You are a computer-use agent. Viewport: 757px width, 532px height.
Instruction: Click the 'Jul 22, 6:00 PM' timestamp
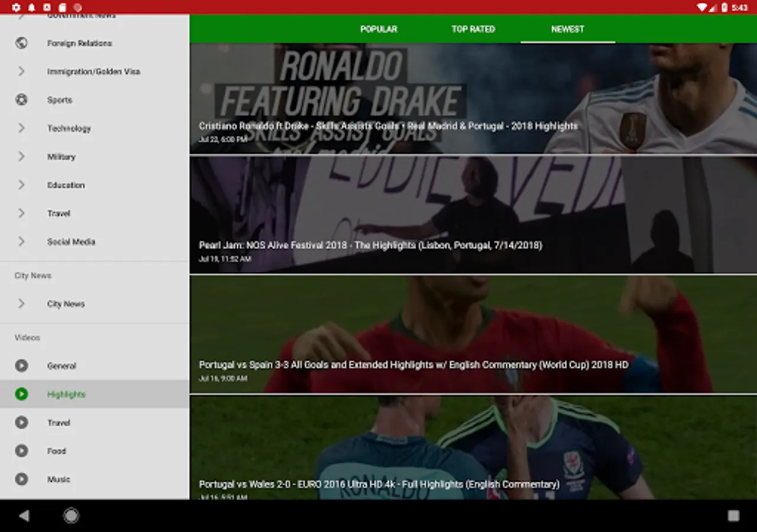pos(223,140)
